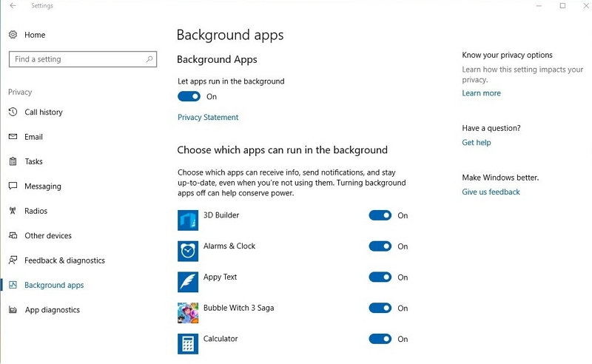The image size is (592, 364).
Task: Click Know your privacy options heading
Action: click(x=507, y=55)
